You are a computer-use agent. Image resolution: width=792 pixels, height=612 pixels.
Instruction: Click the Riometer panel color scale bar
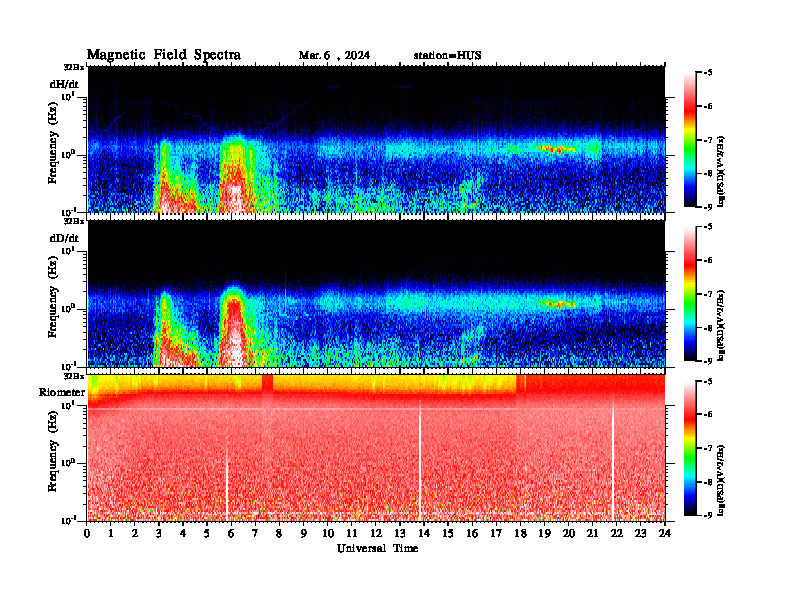coord(690,448)
